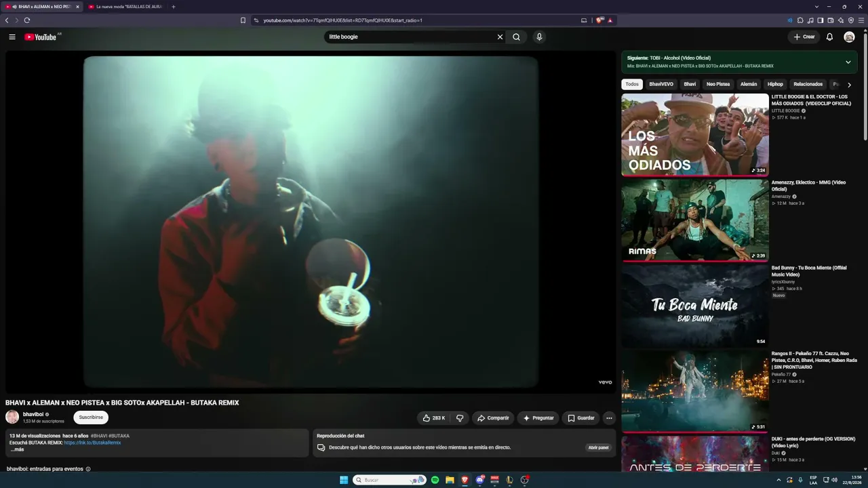This screenshot has height=488, width=868.
Task: Open the Preguntar AI button
Action: (x=538, y=418)
